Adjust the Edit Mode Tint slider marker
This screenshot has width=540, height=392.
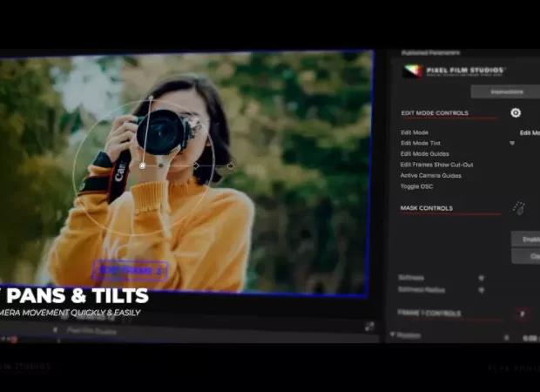point(512,143)
